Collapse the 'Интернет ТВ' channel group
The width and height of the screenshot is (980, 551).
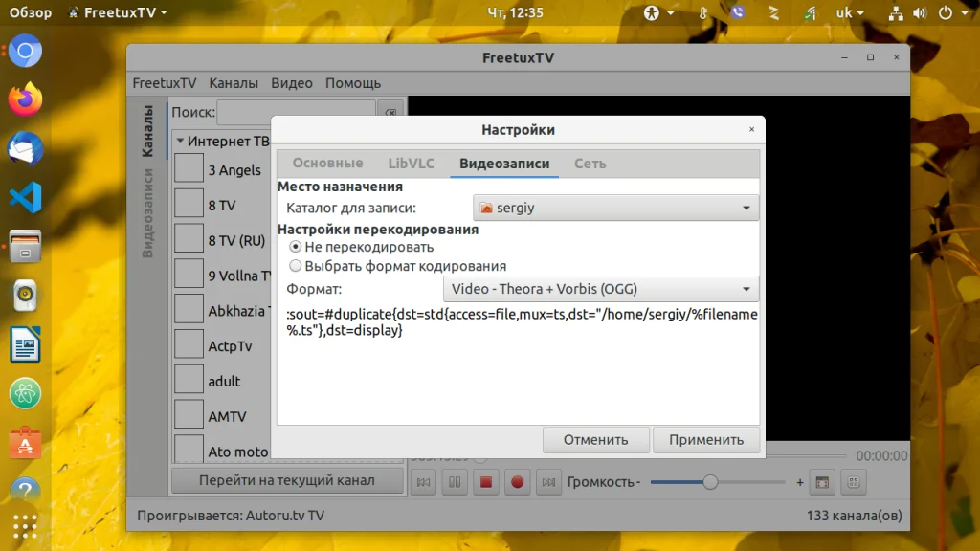180,142
